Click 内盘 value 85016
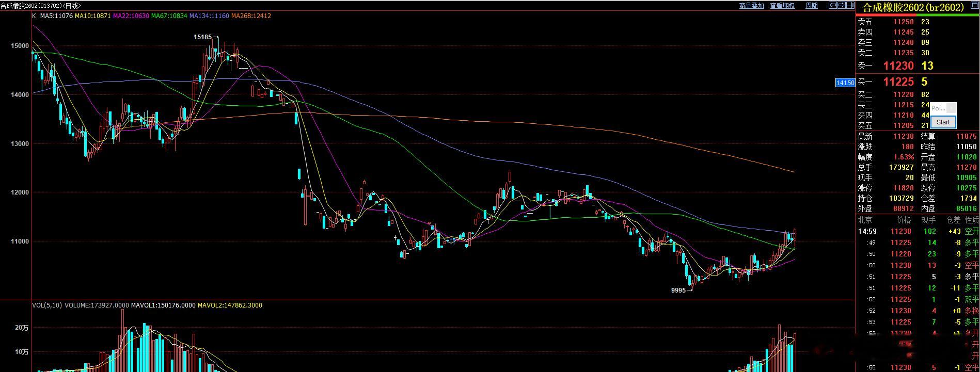Viewport: 980px width, 372px height. click(x=966, y=209)
